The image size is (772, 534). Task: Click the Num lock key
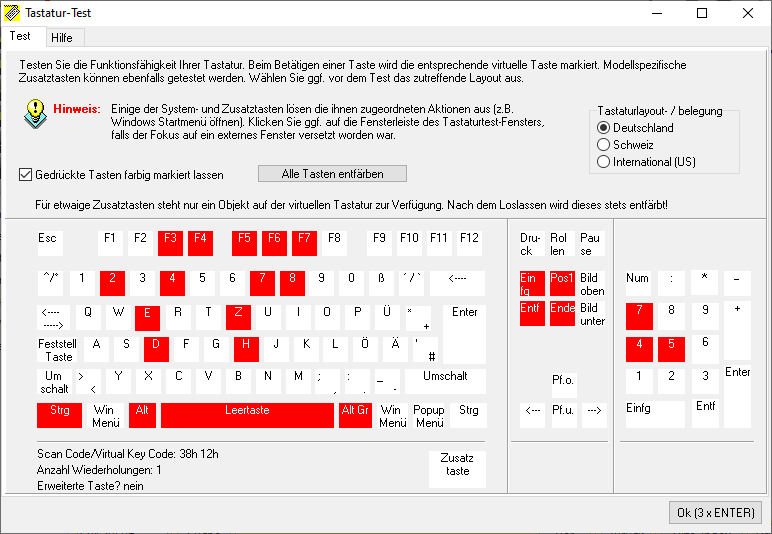(x=639, y=283)
